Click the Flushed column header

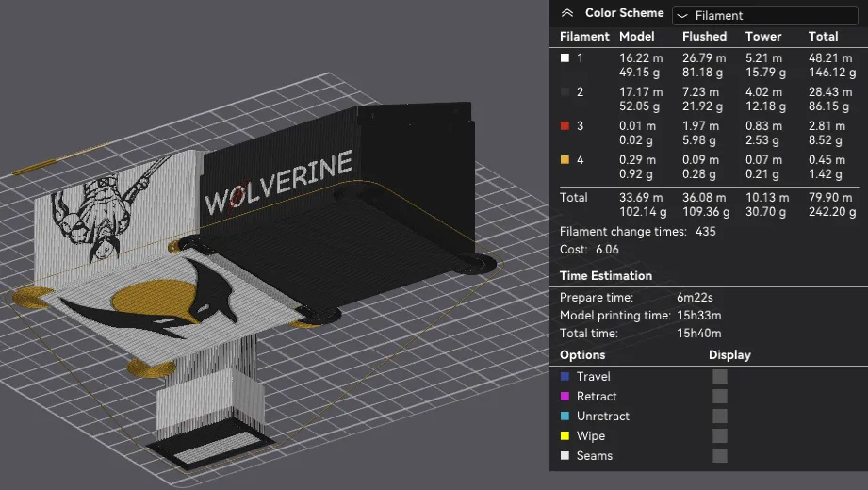(x=704, y=37)
